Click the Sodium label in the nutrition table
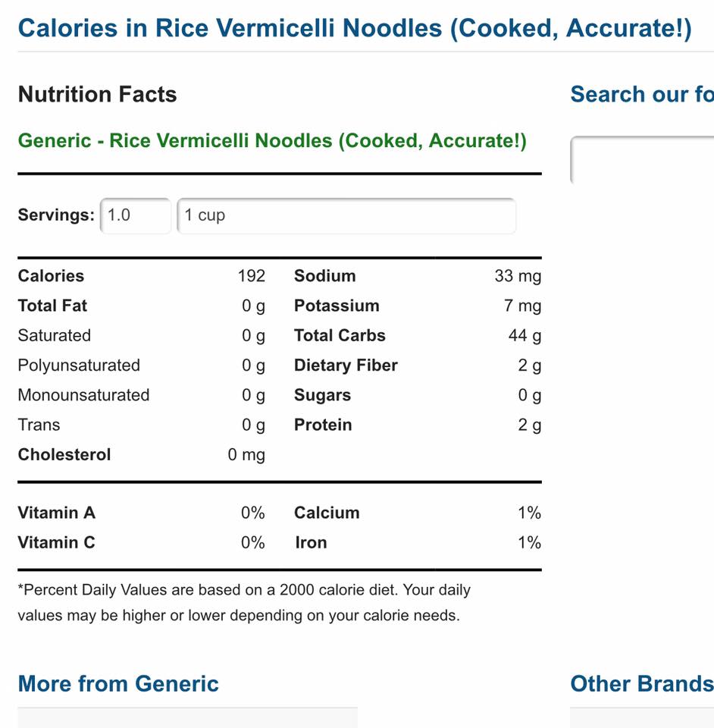The image size is (714, 728). coord(324,276)
